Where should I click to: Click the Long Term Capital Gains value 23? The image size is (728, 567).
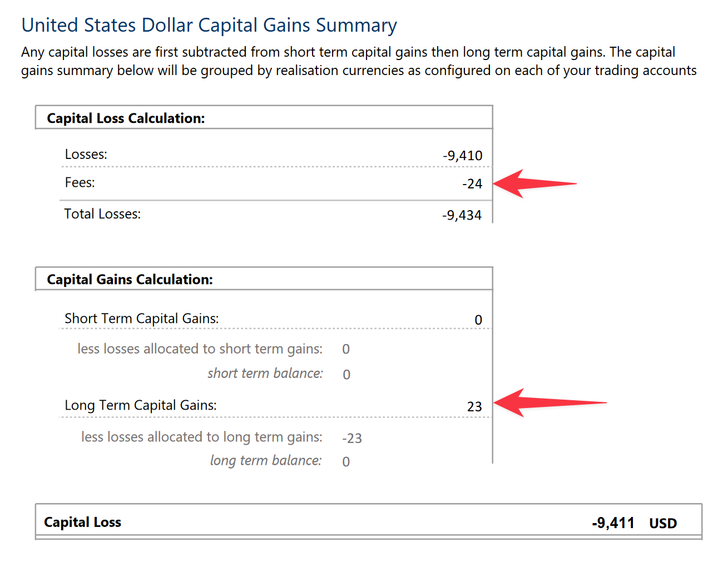pos(474,407)
